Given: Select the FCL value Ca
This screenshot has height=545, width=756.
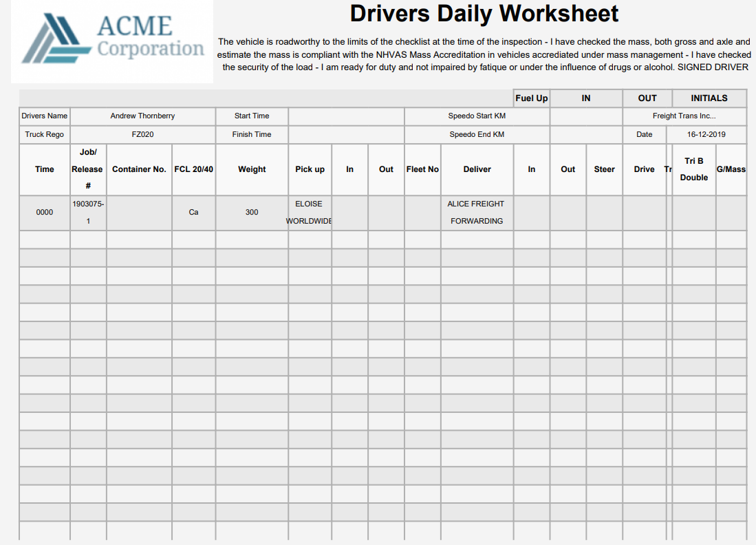Looking at the screenshot, I should coord(194,212).
